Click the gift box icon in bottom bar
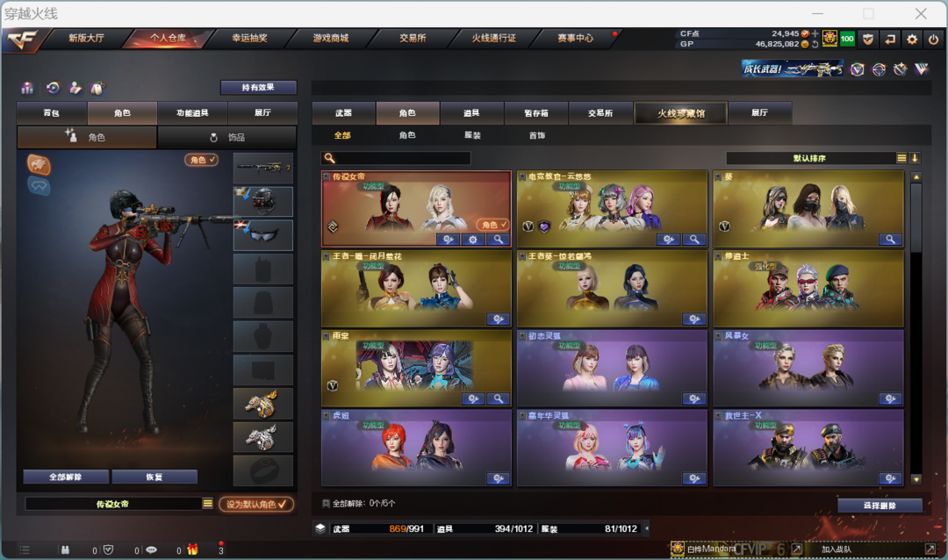The width and height of the screenshot is (948, 560). pos(193,549)
